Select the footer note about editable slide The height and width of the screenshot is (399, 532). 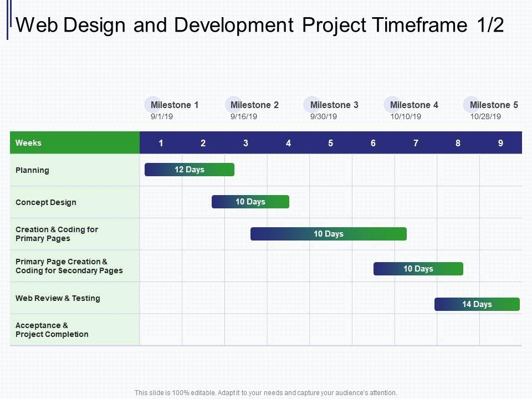coord(266,392)
